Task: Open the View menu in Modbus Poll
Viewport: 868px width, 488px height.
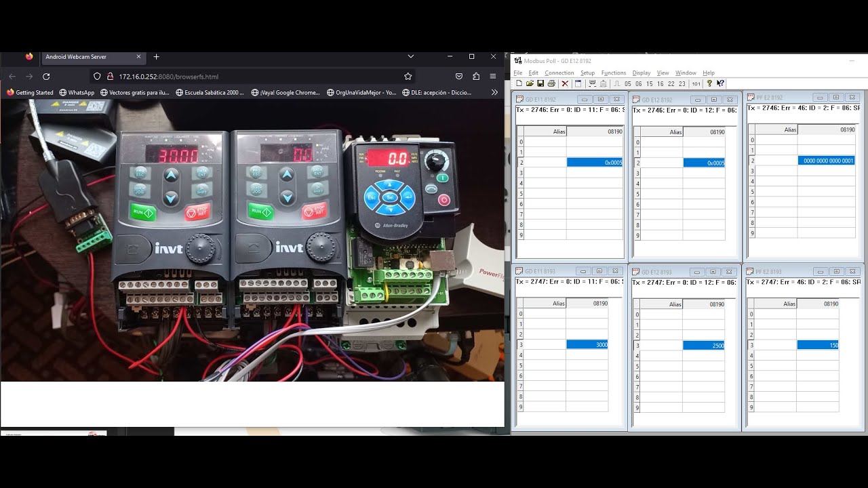Action: 663,73
